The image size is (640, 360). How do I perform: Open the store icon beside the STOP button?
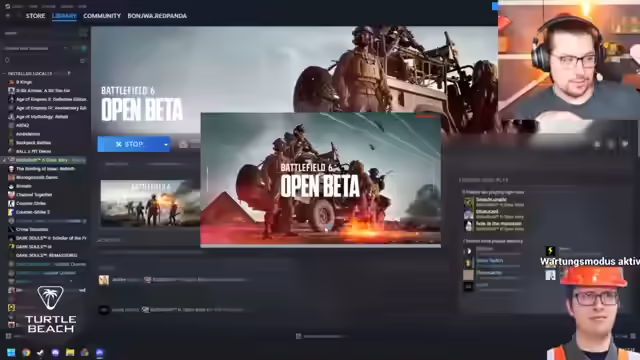tap(183, 144)
